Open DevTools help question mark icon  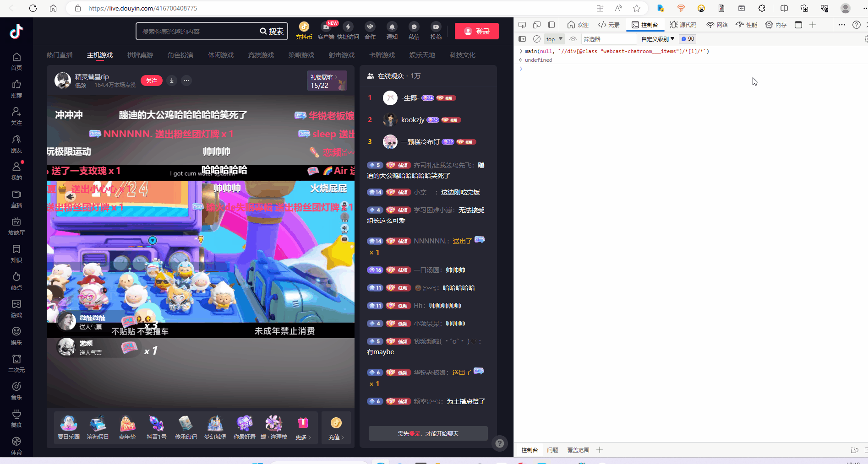857,25
